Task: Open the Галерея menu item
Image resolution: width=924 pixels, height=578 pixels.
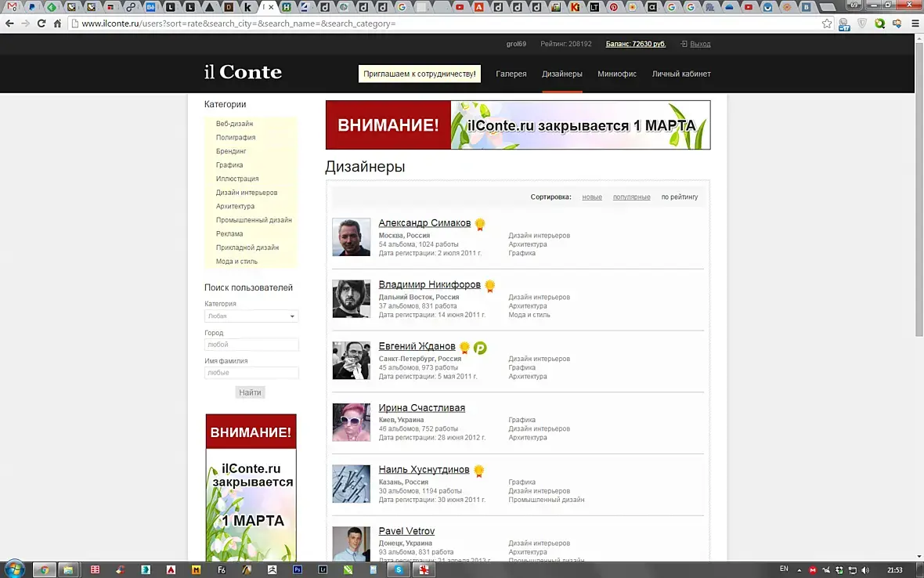Action: click(511, 74)
